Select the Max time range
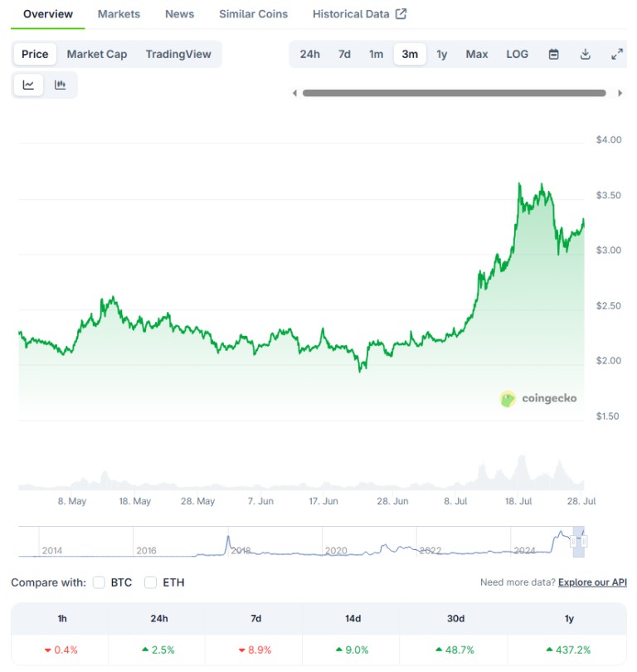Screen dimensions: 637x672 (x=477, y=53)
